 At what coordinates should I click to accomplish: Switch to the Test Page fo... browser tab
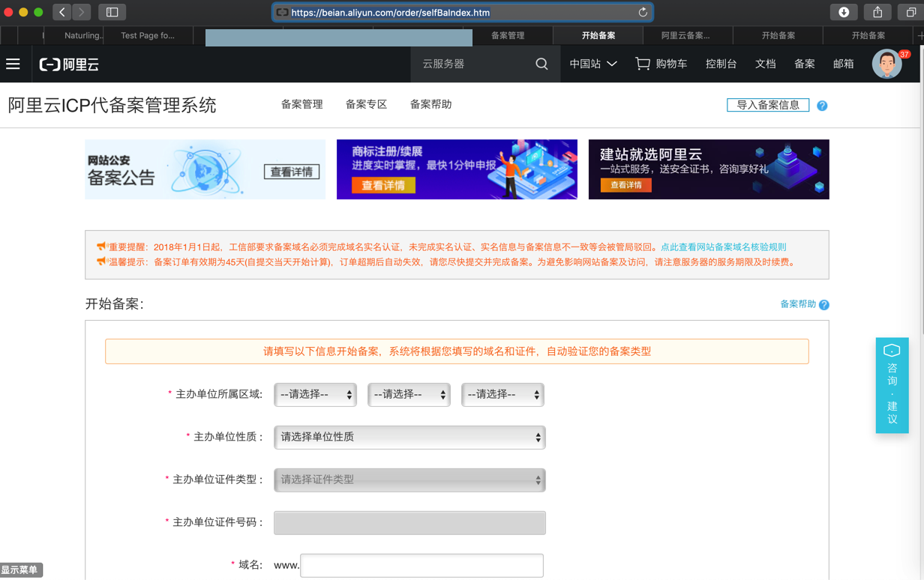point(148,35)
